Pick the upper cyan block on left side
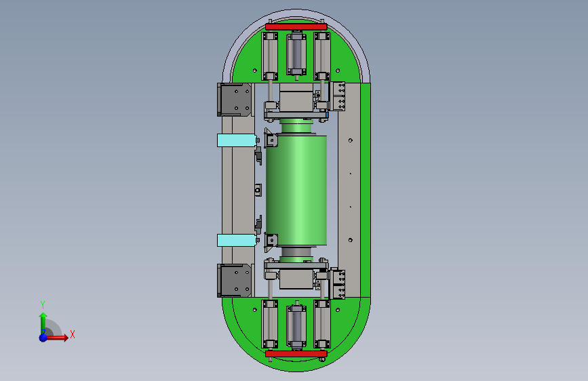The width and height of the screenshot is (588, 381). (237, 140)
